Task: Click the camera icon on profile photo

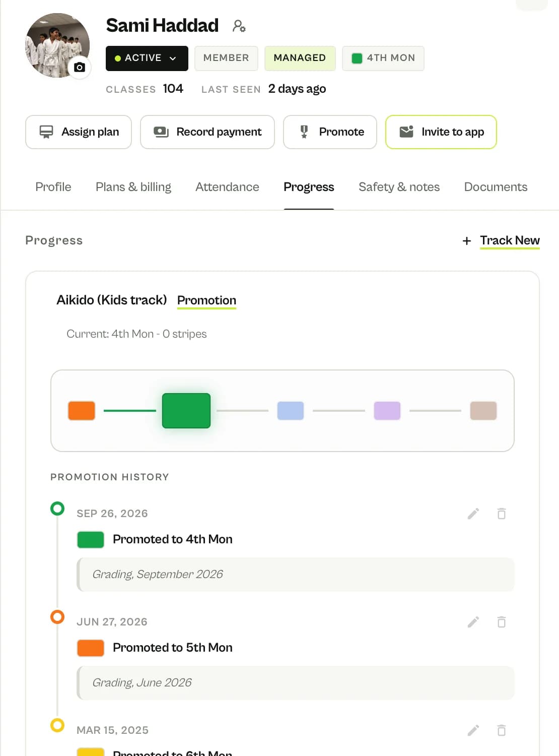Action: pos(80,68)
